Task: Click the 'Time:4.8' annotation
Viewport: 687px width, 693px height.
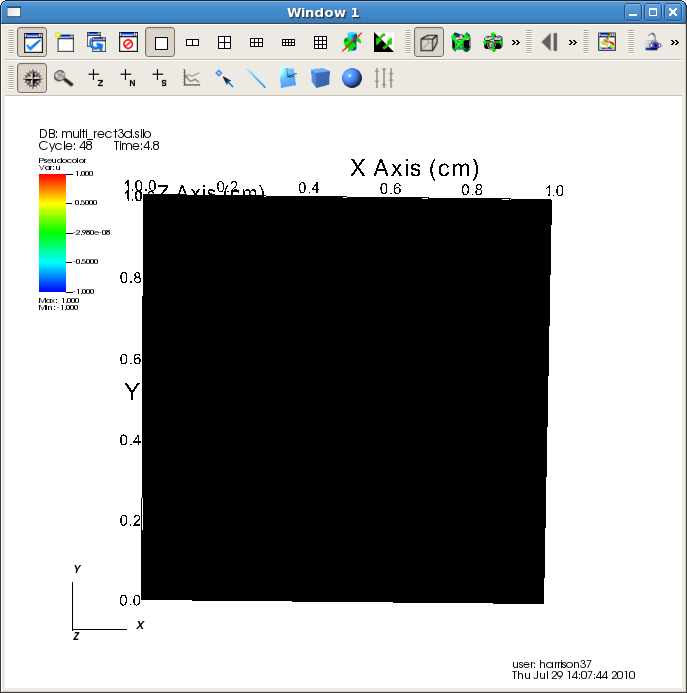Action: click(x=136, y=146)
